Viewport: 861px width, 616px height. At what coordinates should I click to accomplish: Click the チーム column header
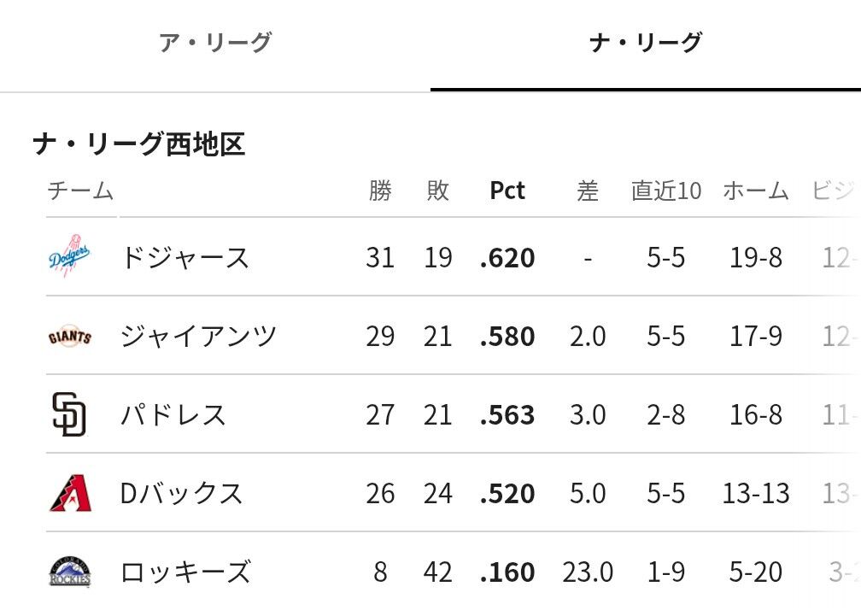coord(80,191)
